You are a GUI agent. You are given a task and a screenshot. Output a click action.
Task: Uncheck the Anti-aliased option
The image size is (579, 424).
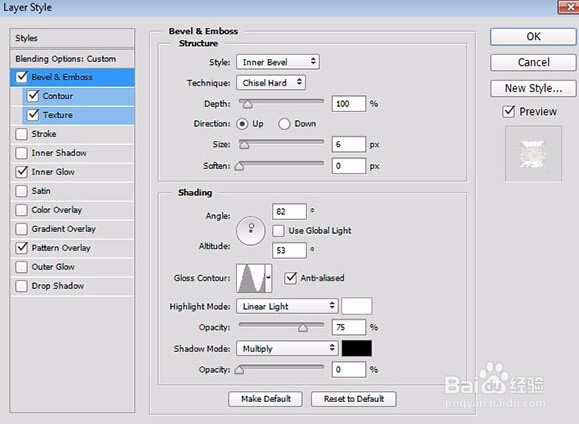pos(290,278)
